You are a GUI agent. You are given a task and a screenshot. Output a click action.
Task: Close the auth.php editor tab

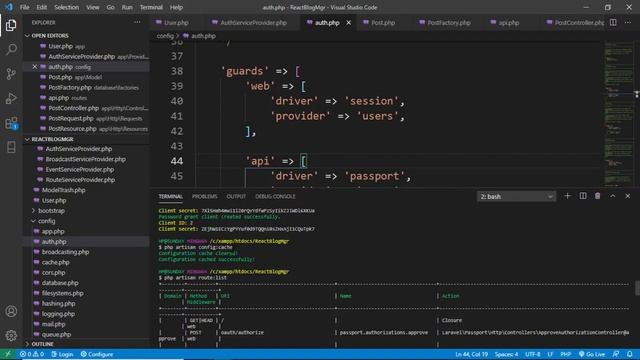[349, 23]
